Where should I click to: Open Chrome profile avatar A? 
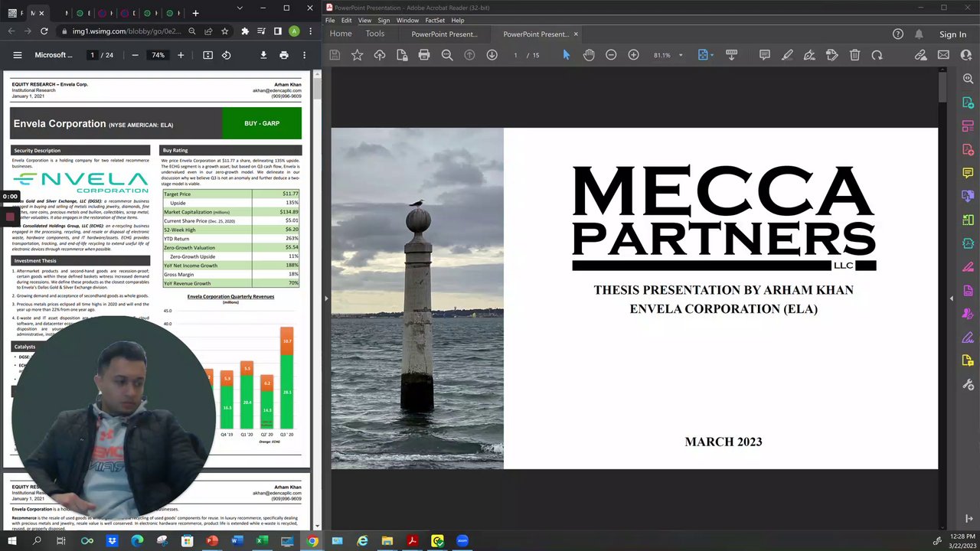(x=294, y=31)
